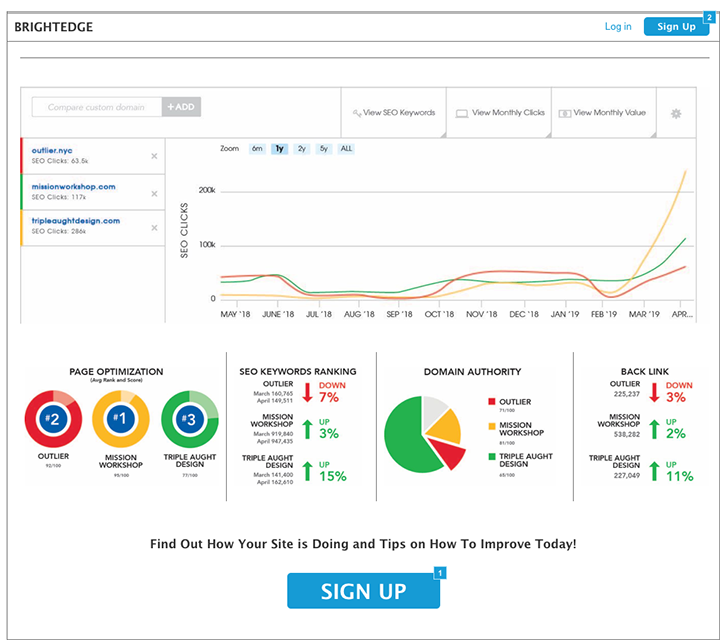This screenshot has width=720, height=640.
Task: Click the +ADD button
Action: [x=181, y=107]
